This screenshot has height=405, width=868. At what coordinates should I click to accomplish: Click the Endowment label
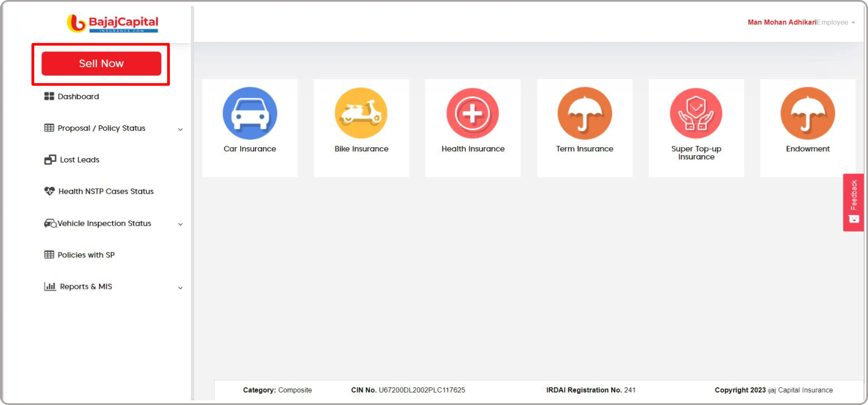[x=808, y=149]
